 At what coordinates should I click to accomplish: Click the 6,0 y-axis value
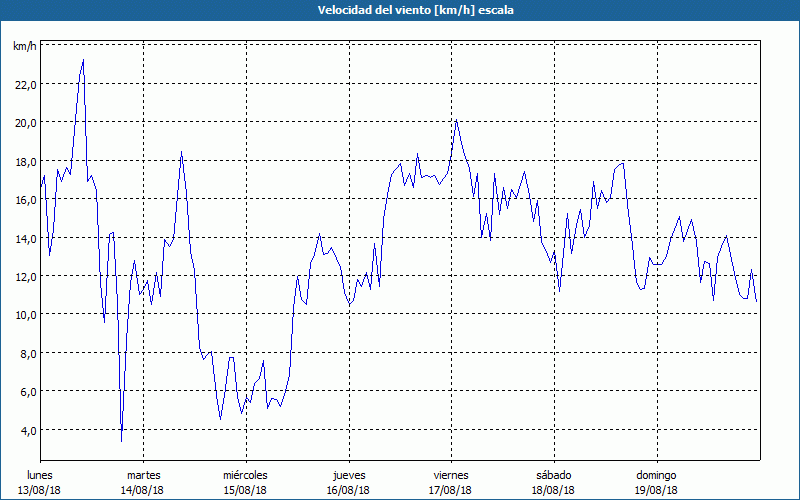28,392
